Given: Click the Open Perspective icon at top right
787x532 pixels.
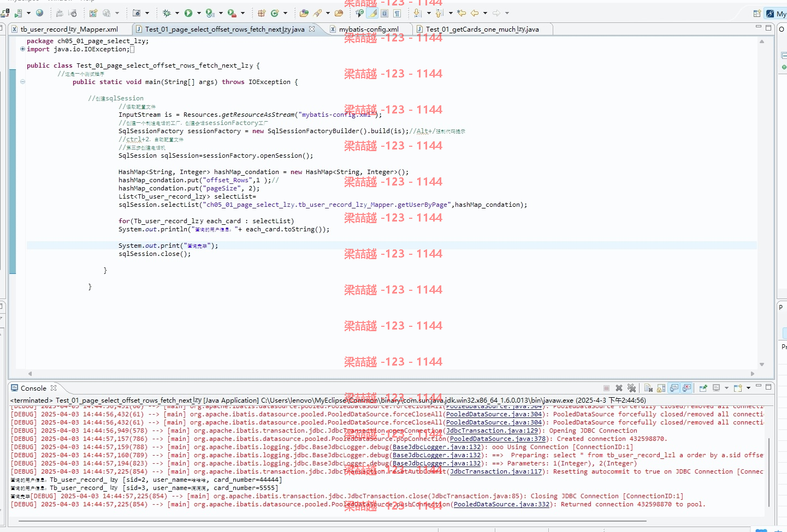Looking at the screenshot, I should [x=756, y=13].
